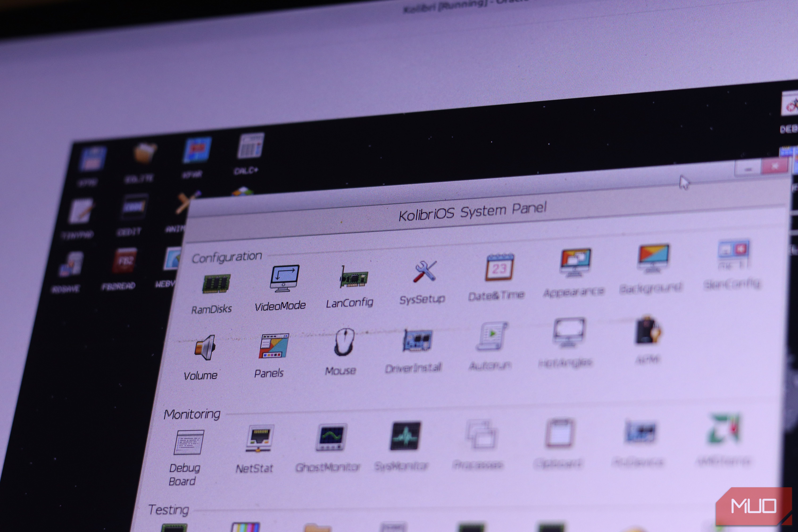
Task: Open CEDIT desktop icon
Action: pyautogui.click(x=135, y=207)
